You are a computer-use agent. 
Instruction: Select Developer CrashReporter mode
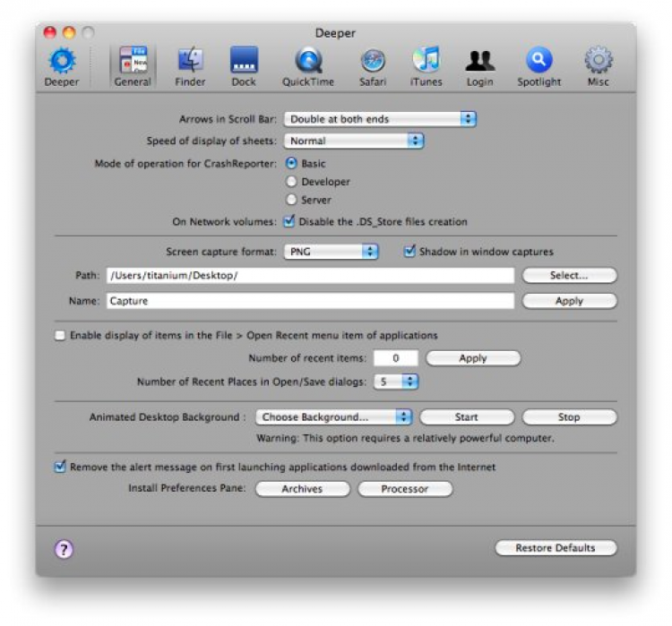tap(291, 182)
